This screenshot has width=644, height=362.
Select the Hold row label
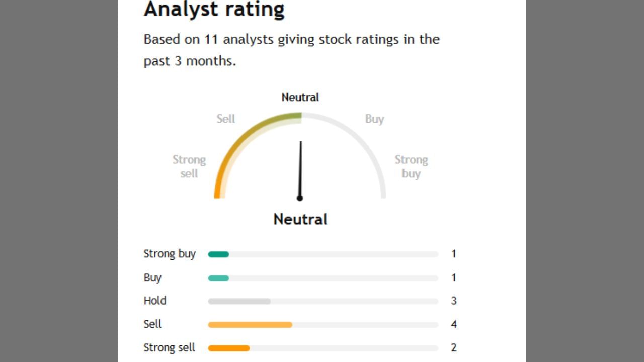click(x=155, y=301)
